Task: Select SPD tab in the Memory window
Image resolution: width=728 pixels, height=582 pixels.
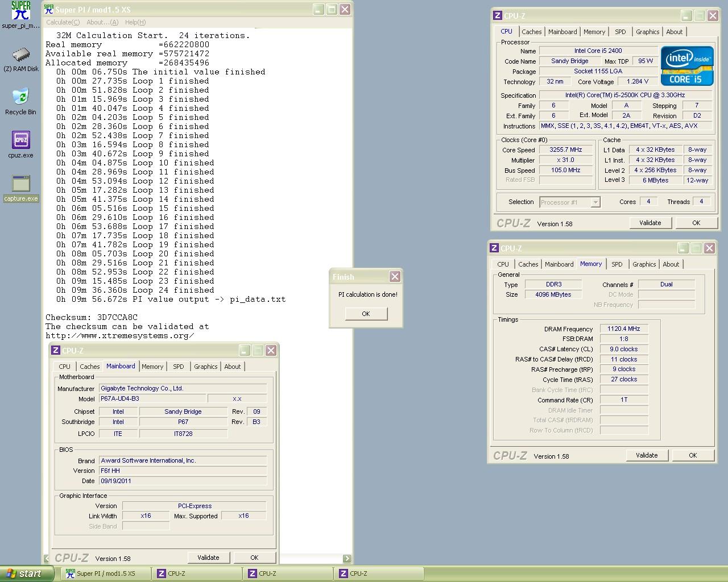Action: tap(617, 264)
